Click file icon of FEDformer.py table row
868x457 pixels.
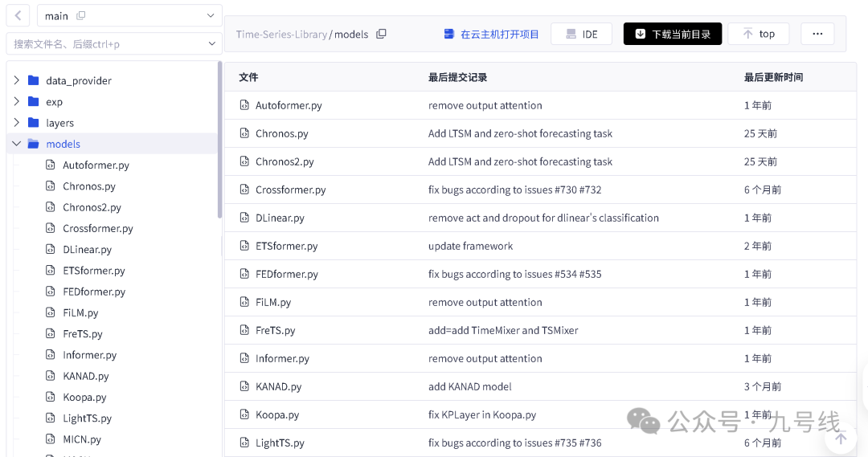pos(244,273)
